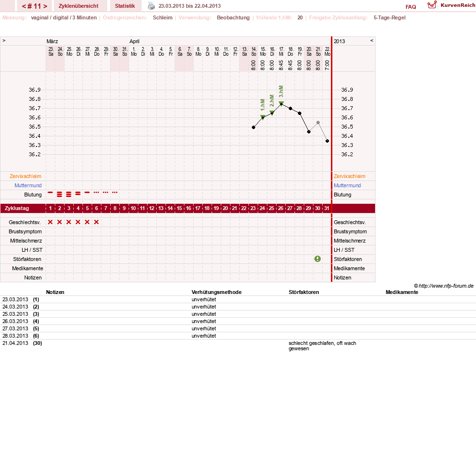Screen dimensions: 476x473
Task: Click the schlecht geschlafen Störfaktoren note
Action: [322, 346]
